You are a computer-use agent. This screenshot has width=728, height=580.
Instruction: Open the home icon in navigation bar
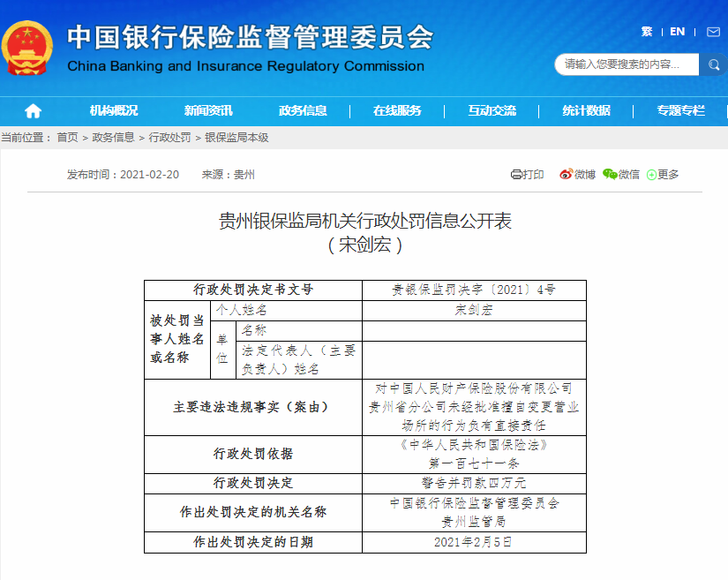click(33, 111)
